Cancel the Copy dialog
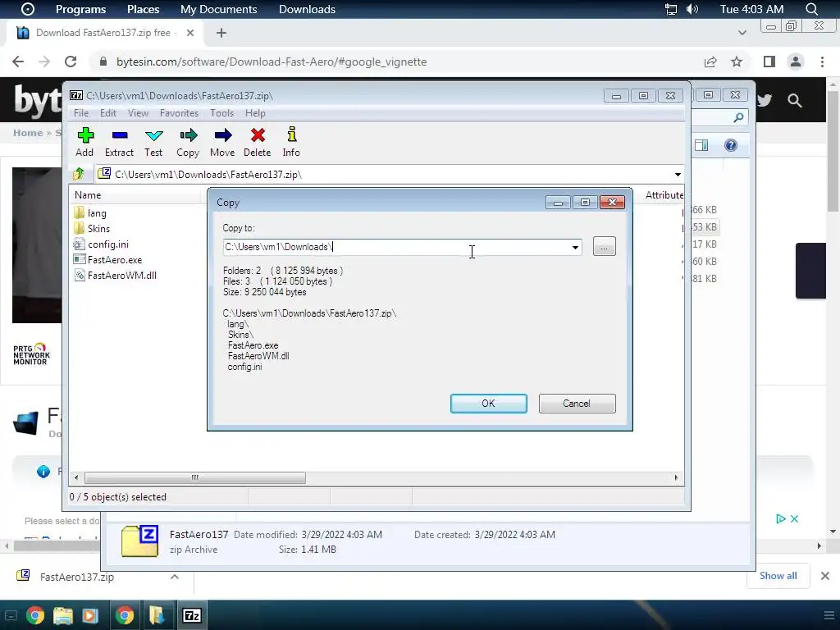Image resolution: width=840 pixels, height=630 pixels. point(577,404)
